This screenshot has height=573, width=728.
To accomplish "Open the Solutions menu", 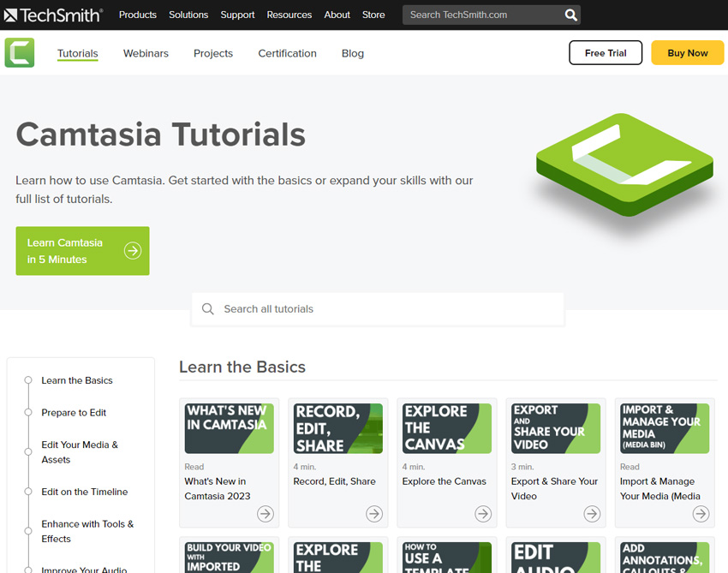I will [188, 15].
